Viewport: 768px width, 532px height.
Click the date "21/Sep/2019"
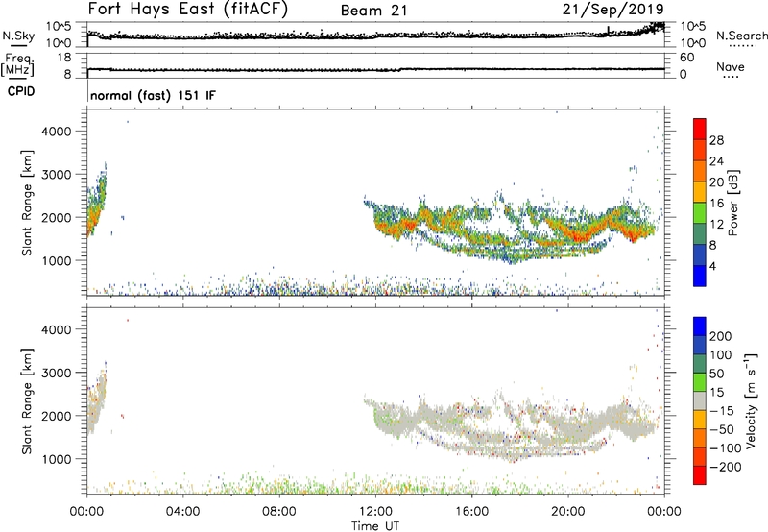coord(613,9)
